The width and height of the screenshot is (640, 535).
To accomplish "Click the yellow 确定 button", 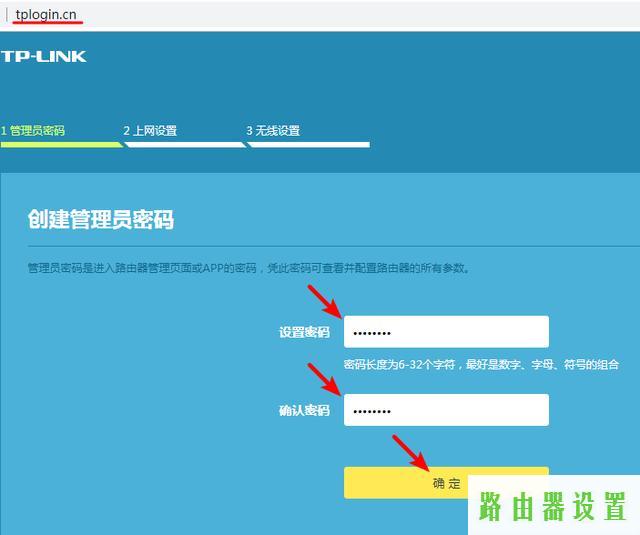I will pos(446,483).
